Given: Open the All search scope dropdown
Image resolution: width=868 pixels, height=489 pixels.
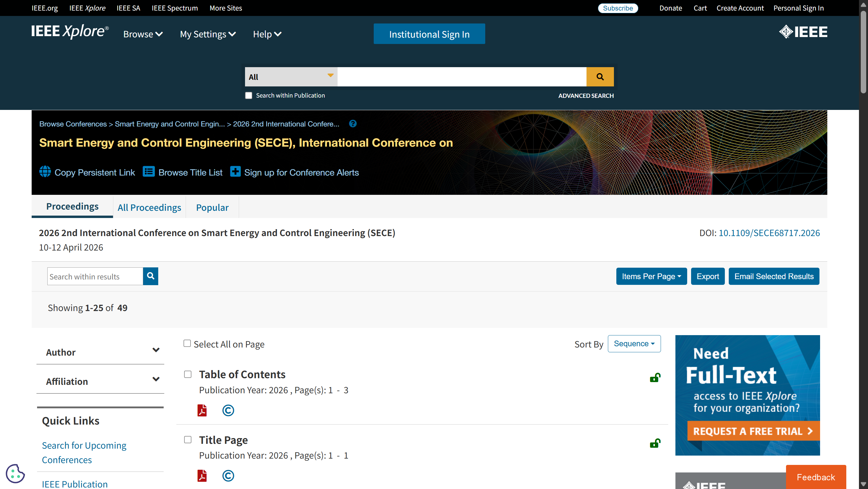Looking at the screenshot, I should (x=291, y=77).
